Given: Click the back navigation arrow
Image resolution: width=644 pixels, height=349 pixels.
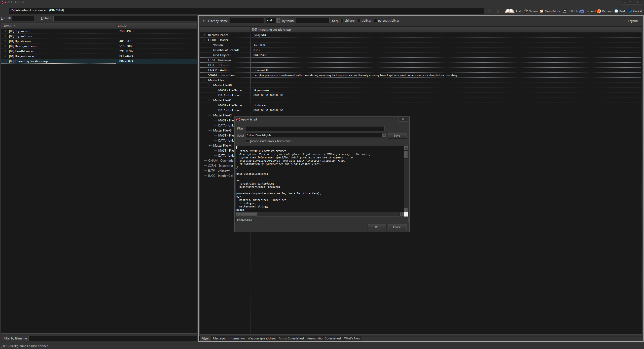Looking at the screenshot, I should point(489,11).
